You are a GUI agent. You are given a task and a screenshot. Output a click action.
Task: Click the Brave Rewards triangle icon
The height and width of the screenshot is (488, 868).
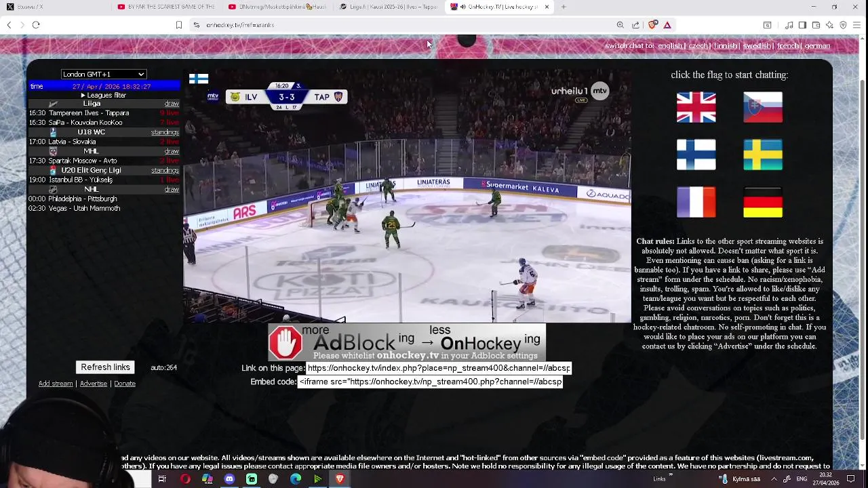(x=667, y=25)
